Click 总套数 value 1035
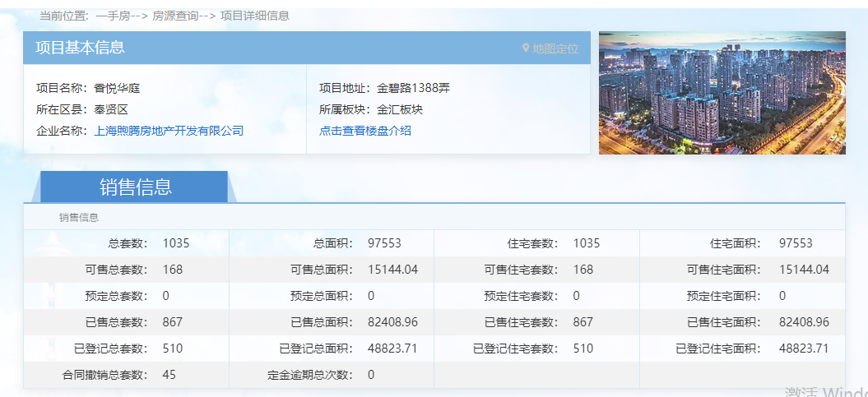The image size is (868, 397). coord(176,243)
